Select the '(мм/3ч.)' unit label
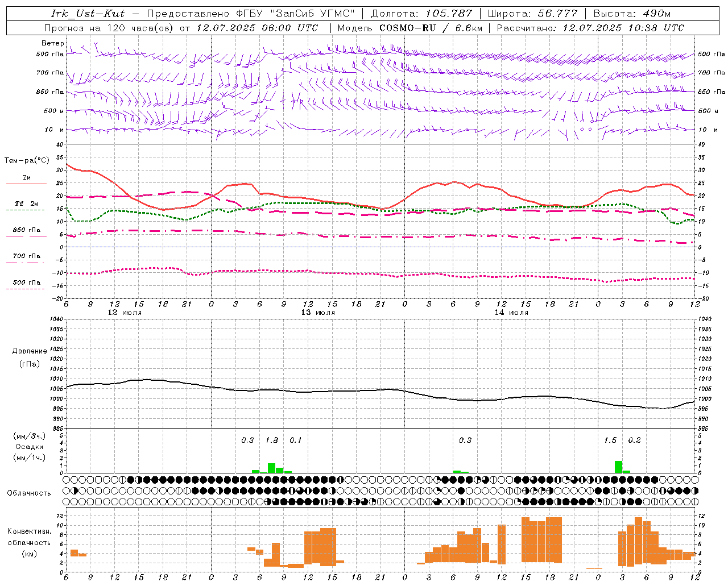 30,436
